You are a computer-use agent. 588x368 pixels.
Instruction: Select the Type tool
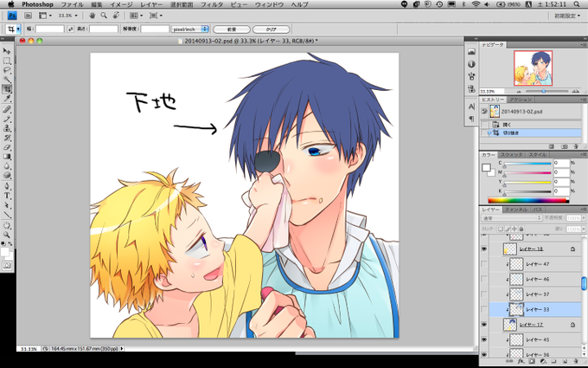tap(7, 196)
